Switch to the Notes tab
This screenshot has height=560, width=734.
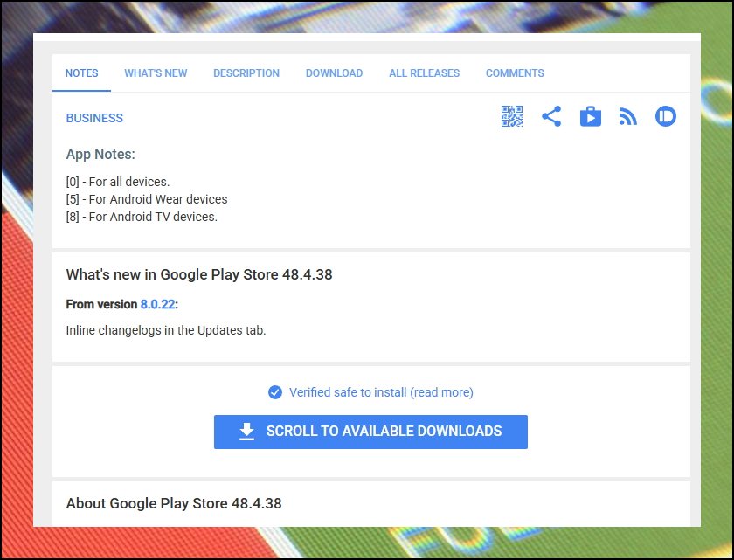click(81, 73)
